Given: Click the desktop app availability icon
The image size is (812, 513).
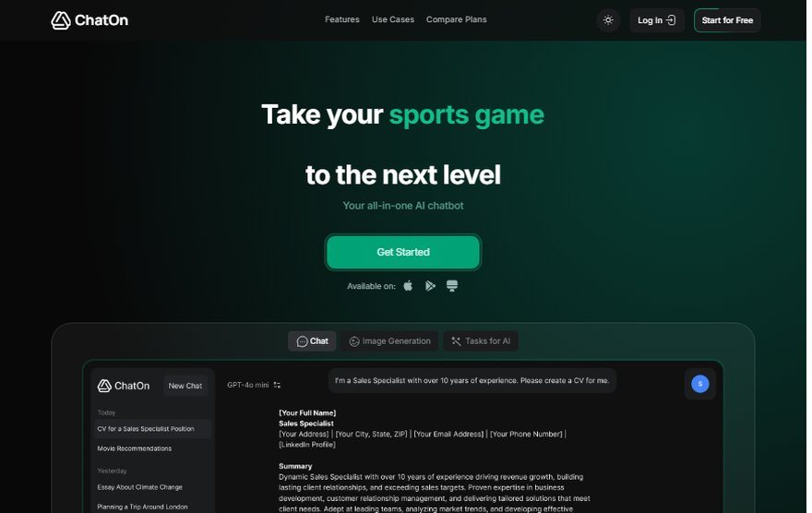Looking at the screenshot, I should click(452, 286).
